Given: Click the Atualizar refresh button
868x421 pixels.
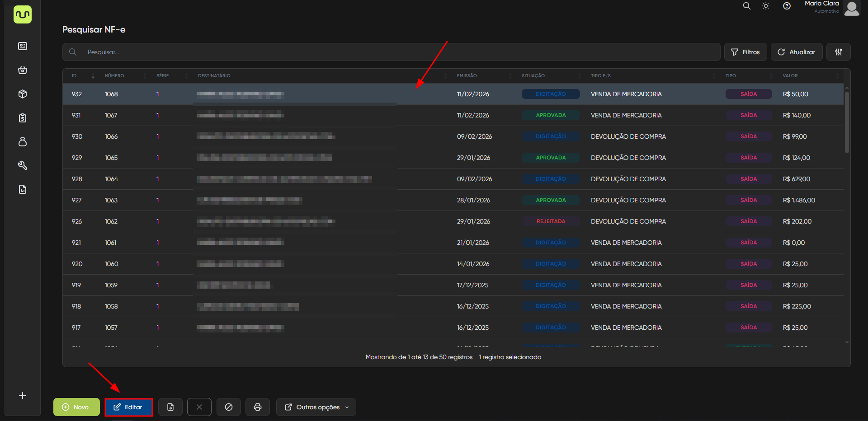Looking at the screenshot, I should [x=796, y=52].
